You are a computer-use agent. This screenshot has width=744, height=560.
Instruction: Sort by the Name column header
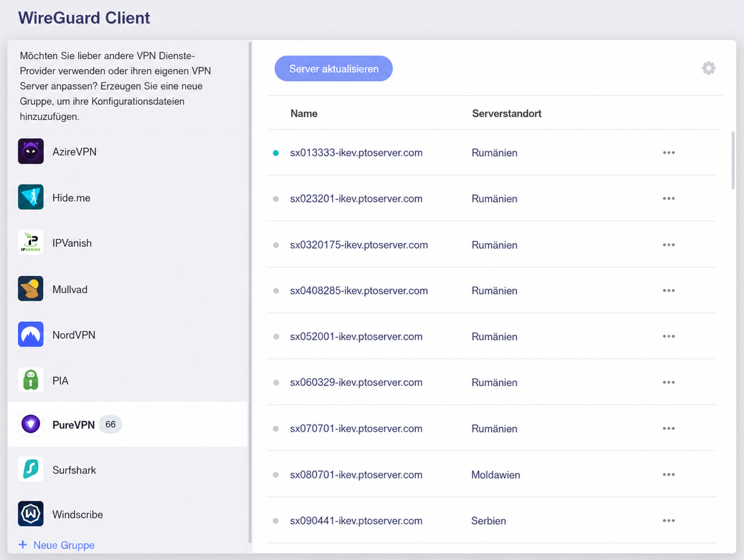point(304,113)
